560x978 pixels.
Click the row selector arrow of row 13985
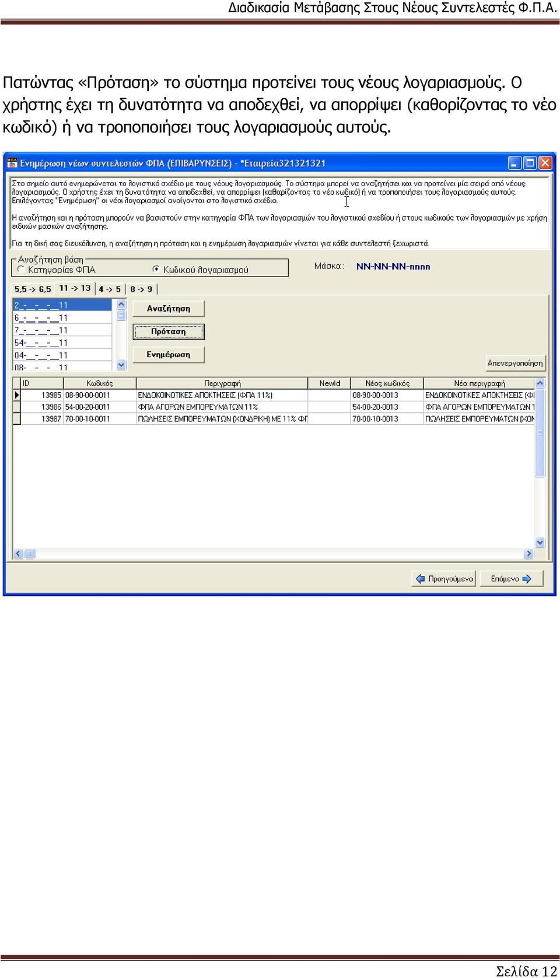(17, 395)
